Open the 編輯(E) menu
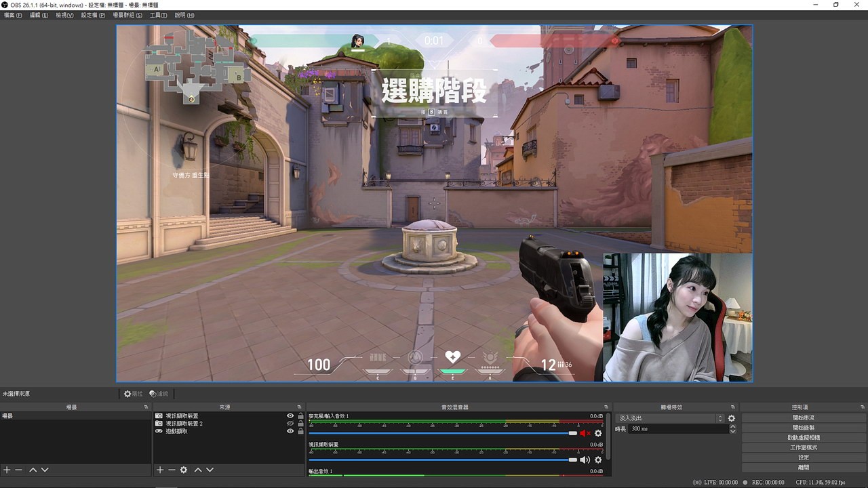 (39, 15)
